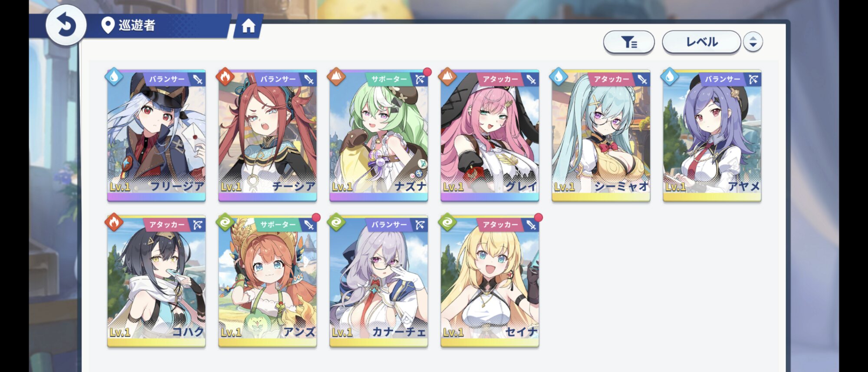Click bow weapon icon on アヤメ card

click(753, 79)
